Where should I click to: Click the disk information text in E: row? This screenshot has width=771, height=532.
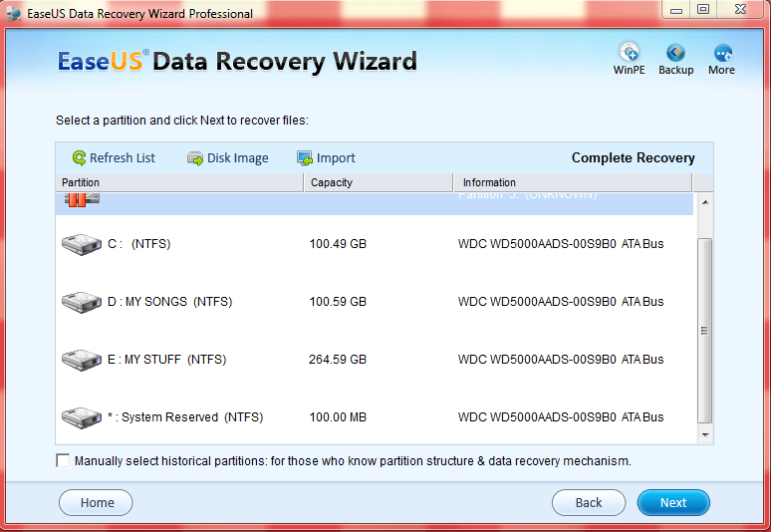(x=561, y=360)
